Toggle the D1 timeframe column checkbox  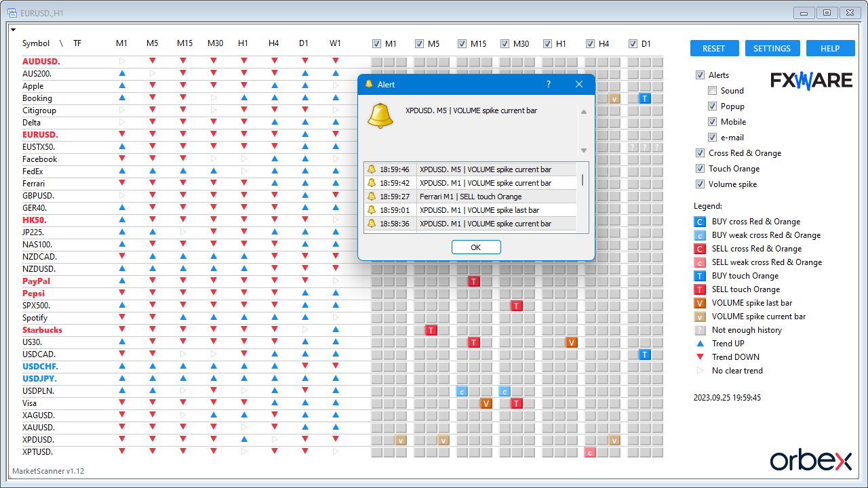[x=633, y=44]
